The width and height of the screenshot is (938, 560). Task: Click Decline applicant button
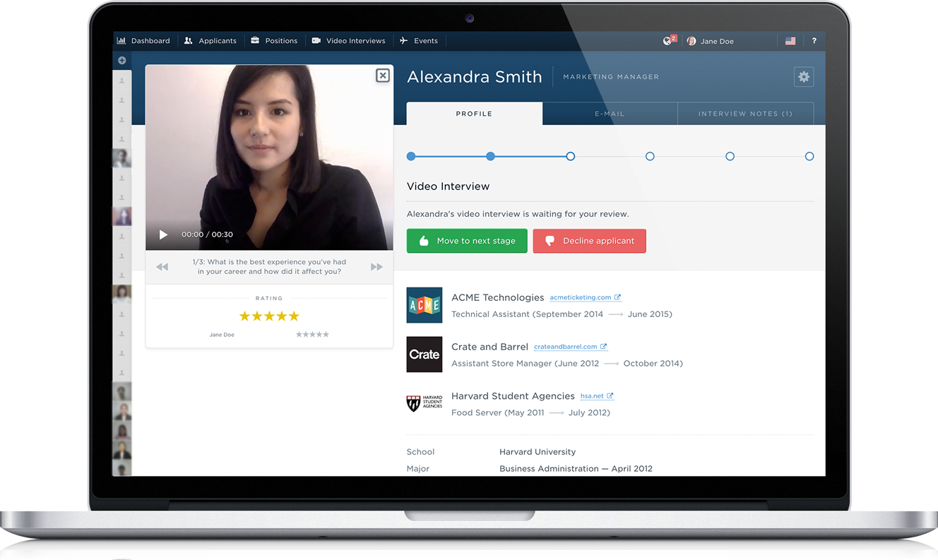coord(590,241)
